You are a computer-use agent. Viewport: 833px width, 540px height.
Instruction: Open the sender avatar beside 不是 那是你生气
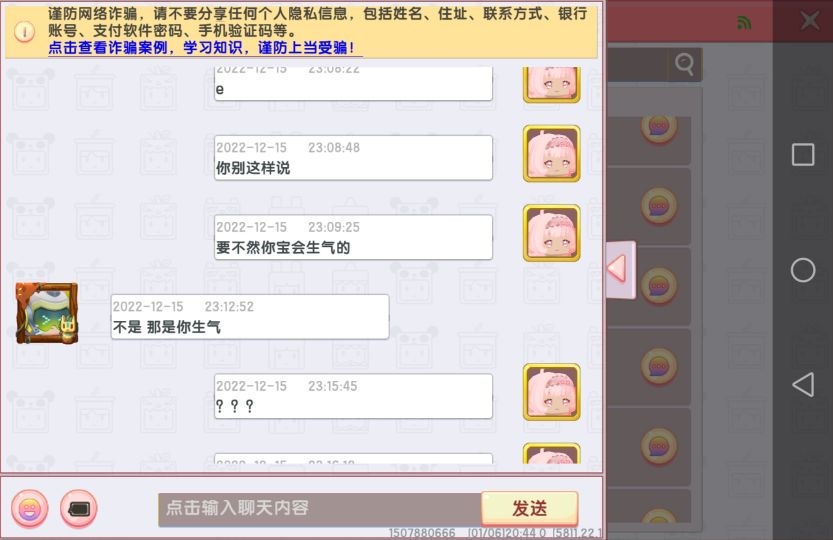click(x=47, y=313)
